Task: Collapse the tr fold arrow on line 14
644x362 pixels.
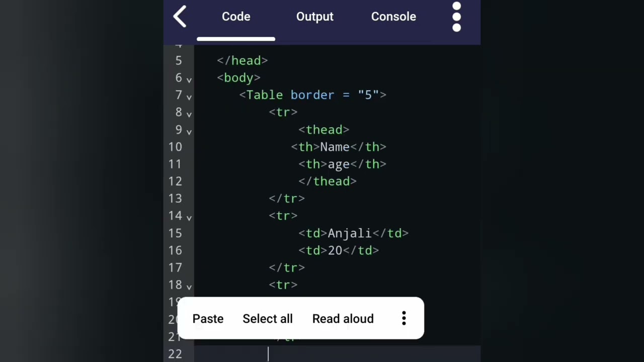Action: [x=189, y=218]
